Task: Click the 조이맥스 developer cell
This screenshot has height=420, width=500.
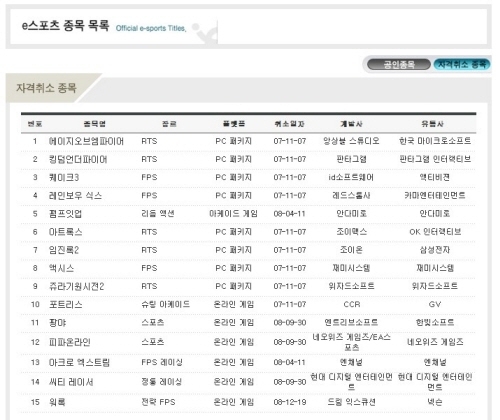Action: [352, 232]
